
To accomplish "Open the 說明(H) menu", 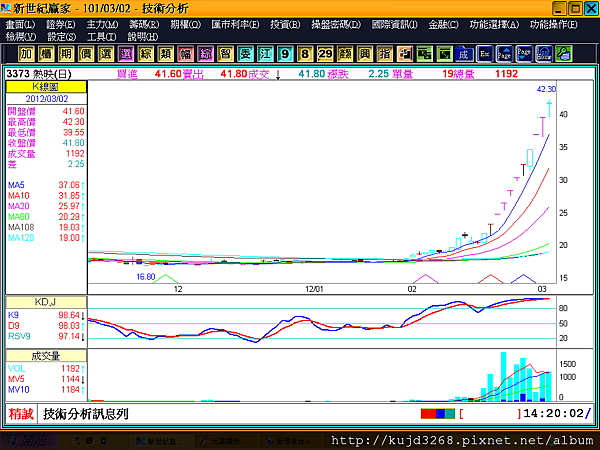I will (x=142, y=37).
